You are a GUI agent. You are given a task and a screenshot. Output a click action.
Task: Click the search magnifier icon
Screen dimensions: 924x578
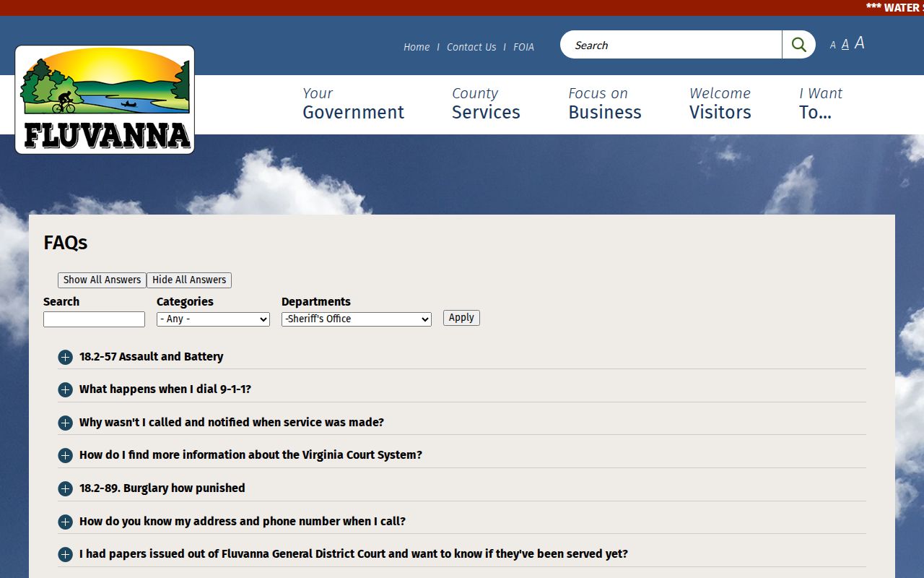pyautogui.click(x=798, y=45)
